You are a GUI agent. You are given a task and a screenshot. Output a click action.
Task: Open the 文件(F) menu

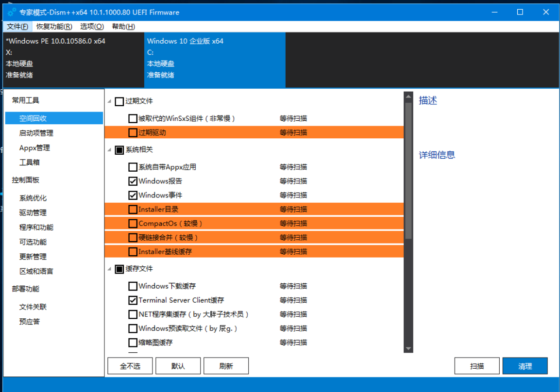[17, 27]
